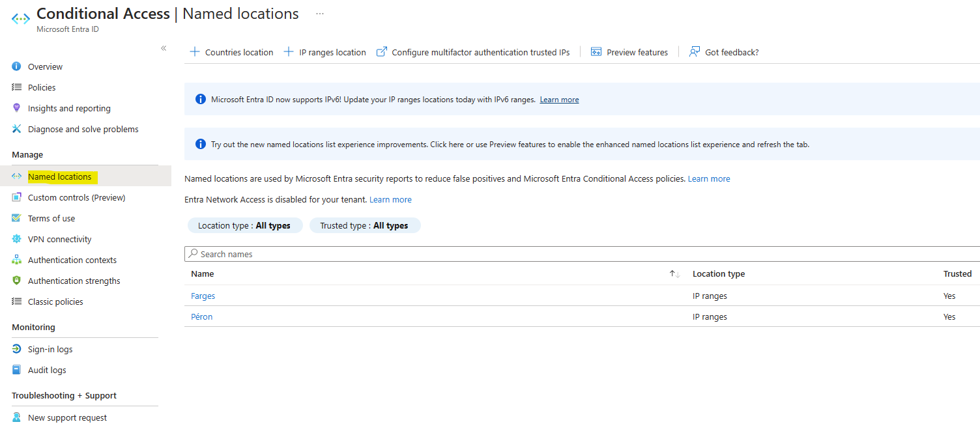Open New support request
Screen dimensions: 980x433
[x=67, y=417]
